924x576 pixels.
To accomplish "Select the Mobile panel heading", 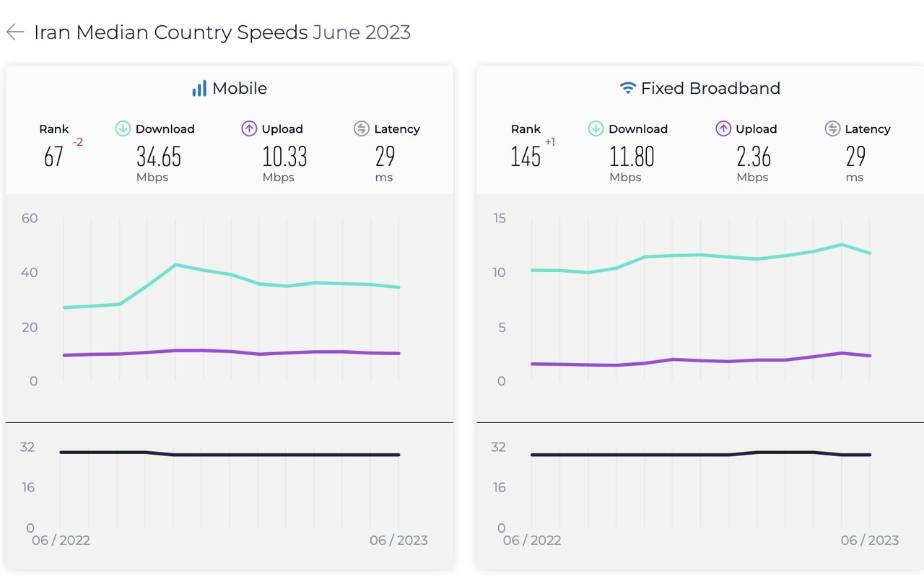I will tap(239, 89).
